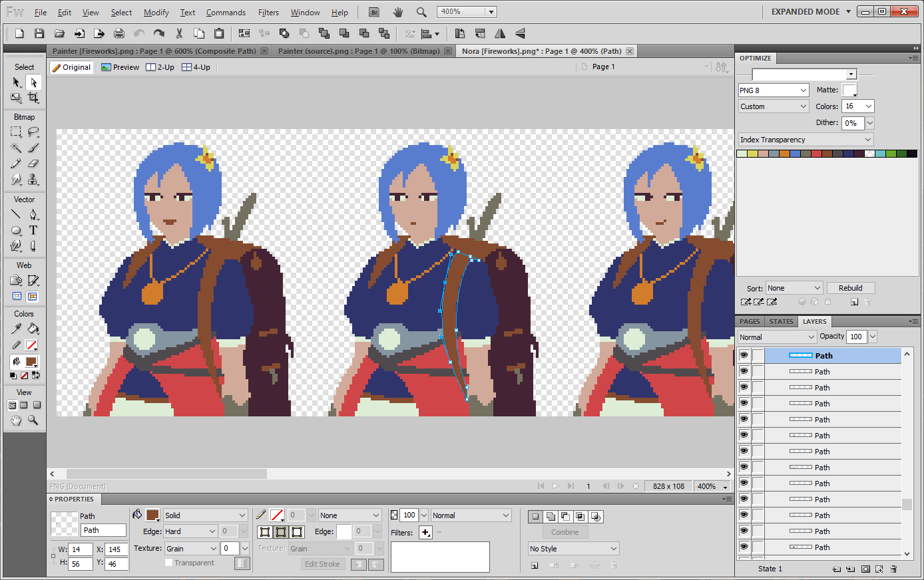924x580 pixels.
Task: Select the Text tool
Action: [x=33, y=230]
